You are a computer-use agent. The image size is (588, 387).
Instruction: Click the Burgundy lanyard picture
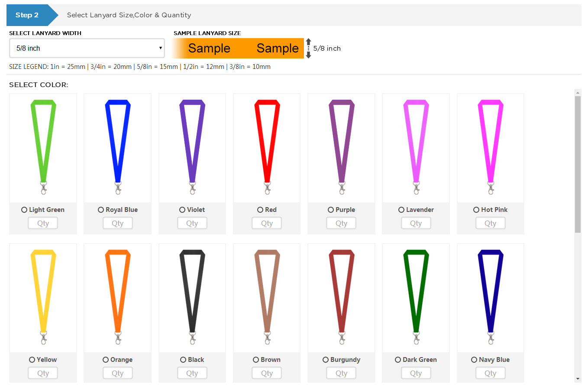click(x=341, y=296)
